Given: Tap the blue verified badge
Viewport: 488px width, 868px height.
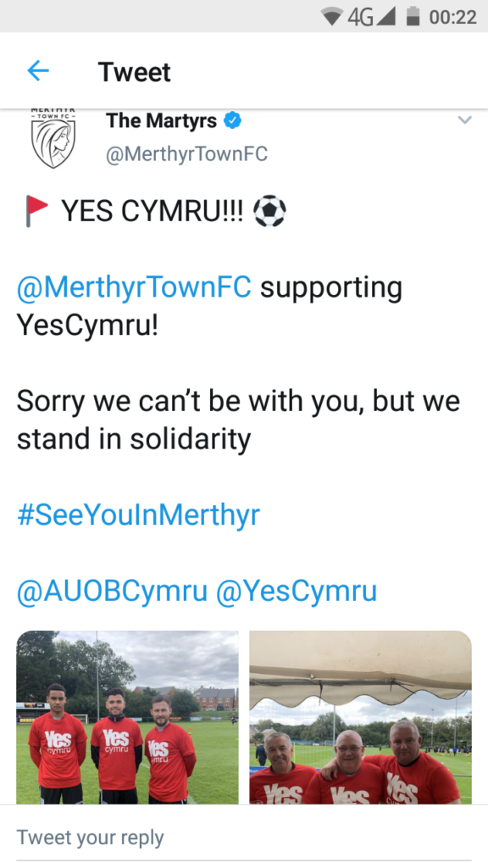Looking at the screenshot, I should (x=232, y=120).
